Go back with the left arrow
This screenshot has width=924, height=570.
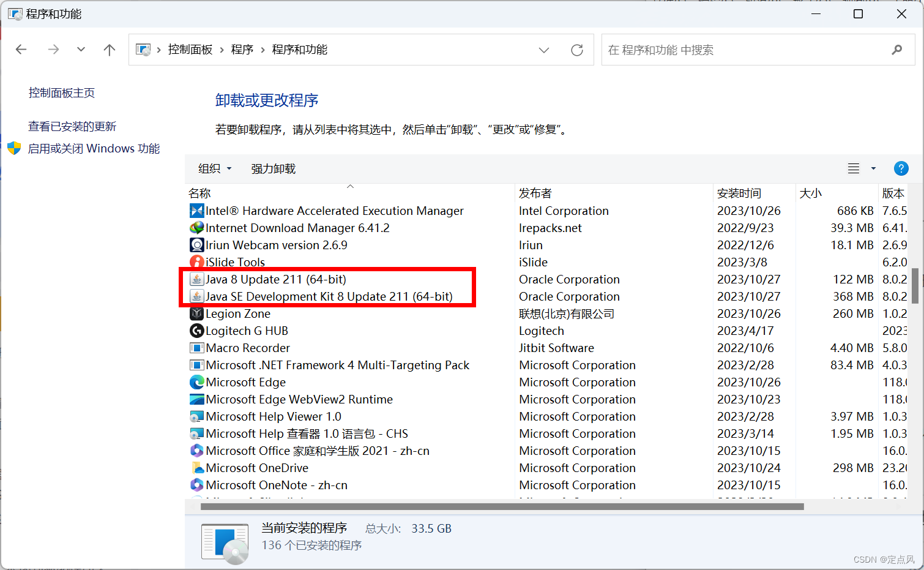click(x=21, y=50)
